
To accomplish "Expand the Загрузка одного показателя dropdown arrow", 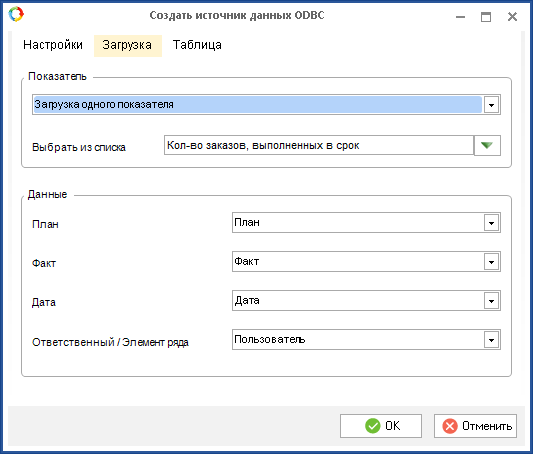I will point(491,105).
